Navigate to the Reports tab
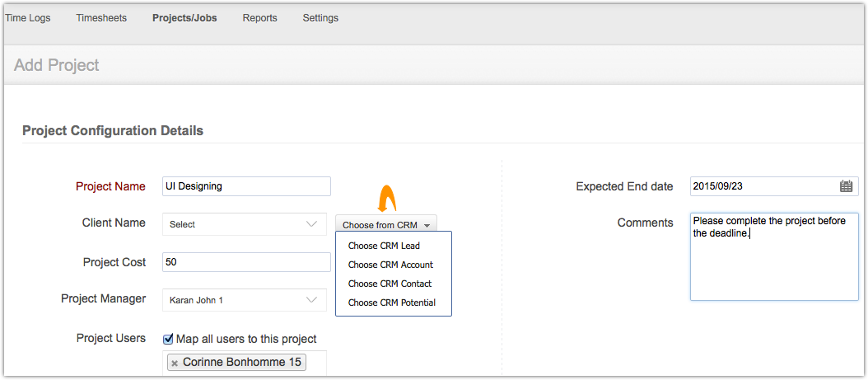Screen dimensions: 868x380 [x=259, y=18]
